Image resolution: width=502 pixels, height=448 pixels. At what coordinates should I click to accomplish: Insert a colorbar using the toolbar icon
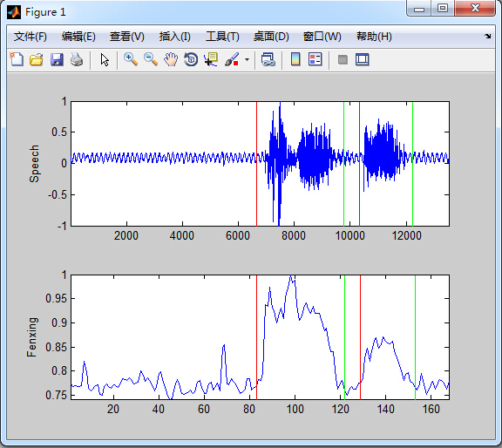point(295,59)
